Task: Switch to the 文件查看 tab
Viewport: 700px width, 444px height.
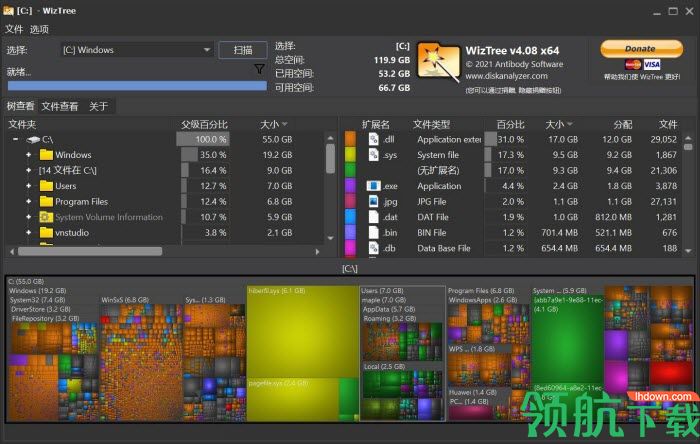Action: point(60,106)
